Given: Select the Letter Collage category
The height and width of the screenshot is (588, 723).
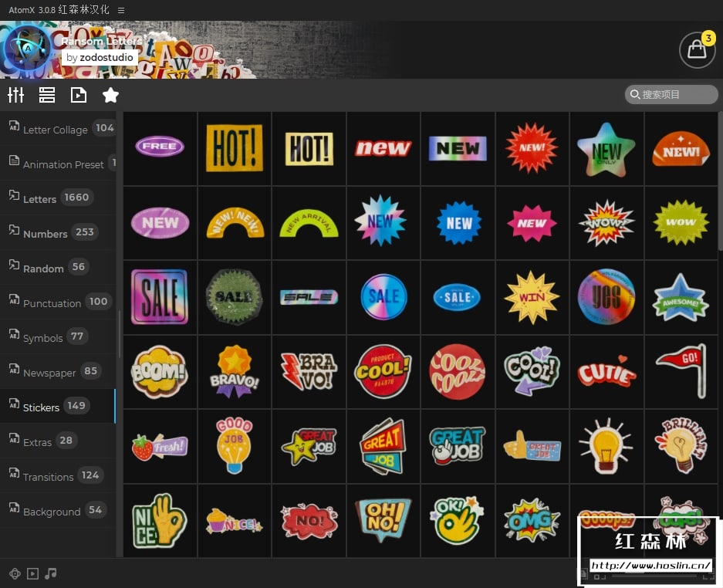Looking at the screenshot, I should point(58,128).
